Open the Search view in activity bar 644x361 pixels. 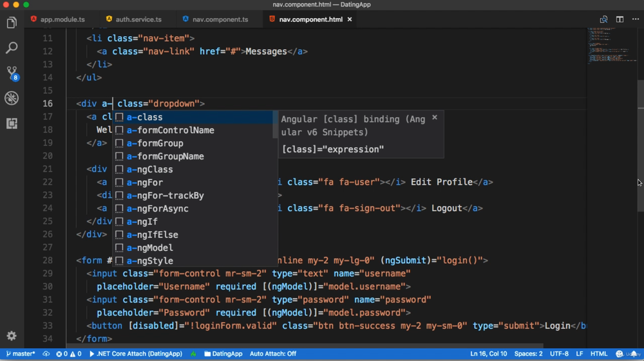[12, 48]
